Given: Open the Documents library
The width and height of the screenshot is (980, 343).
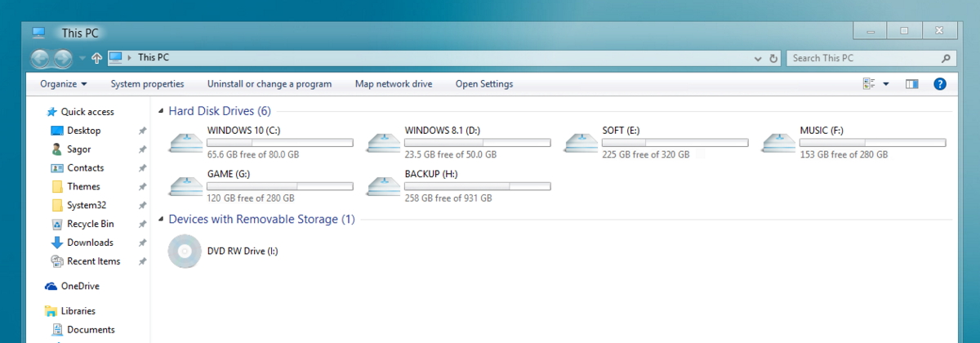Looking at the screenshot, I should coord(91,330).
